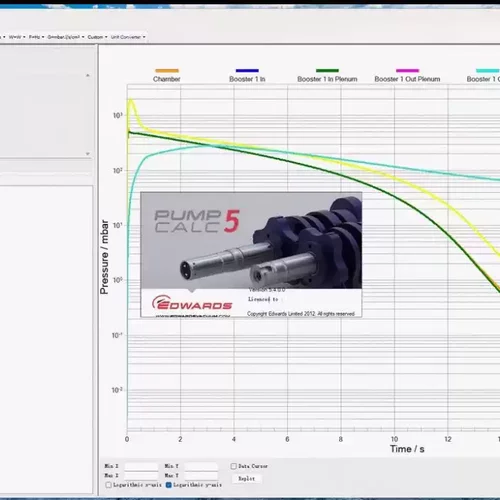Click the left panel scroll-down arrow
Image resolution: width=500 pixels, height=500 pixels.
pos(88,154)
